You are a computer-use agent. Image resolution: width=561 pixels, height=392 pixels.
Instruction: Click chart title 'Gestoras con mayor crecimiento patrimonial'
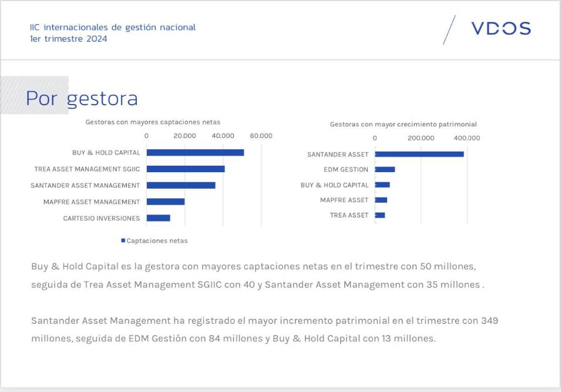point(403,124)
